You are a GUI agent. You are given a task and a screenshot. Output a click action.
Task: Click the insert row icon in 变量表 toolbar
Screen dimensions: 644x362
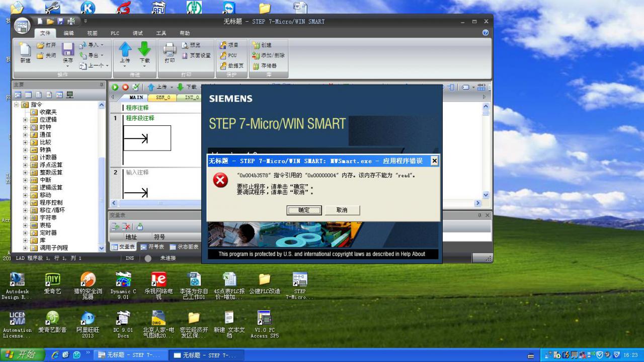pos(115,227)
